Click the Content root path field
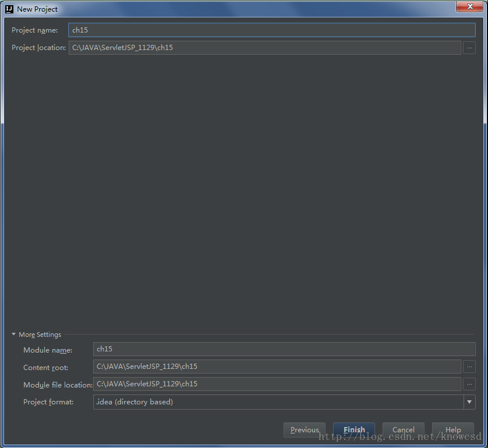This screenshot has width=488, height=448. 277,367
